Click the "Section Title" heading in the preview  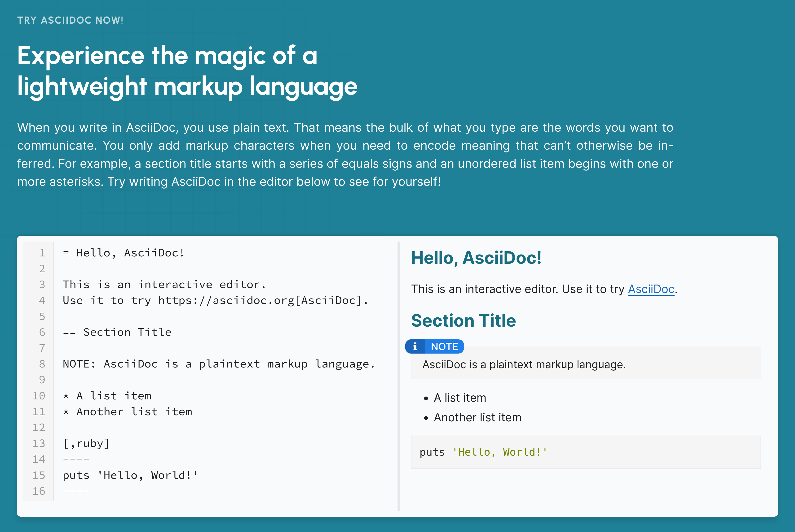[463, 320]
